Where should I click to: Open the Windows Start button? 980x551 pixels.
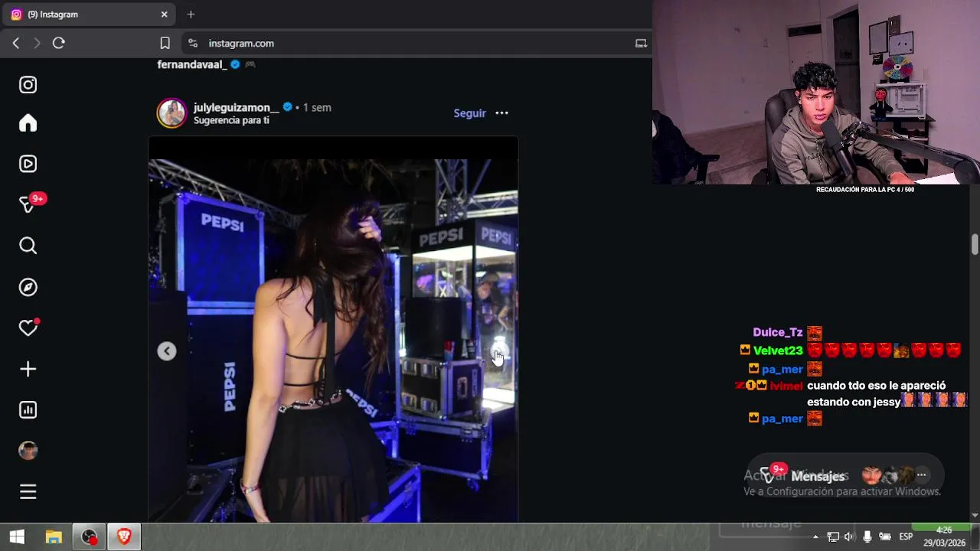[17, 537]
